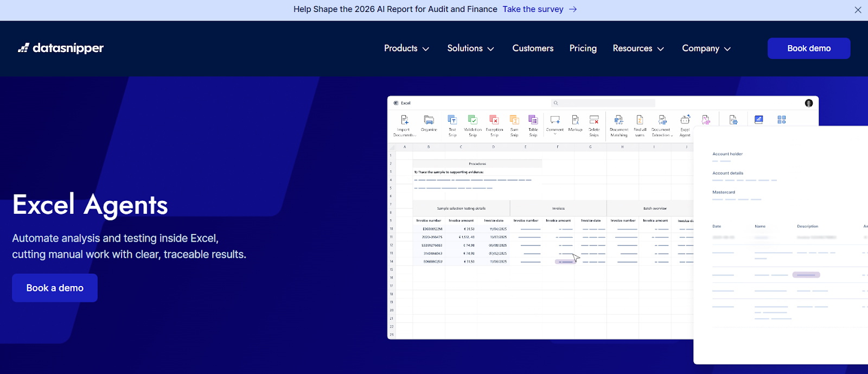Click the Markup icon
868x374 pixels.
[575, 119]
